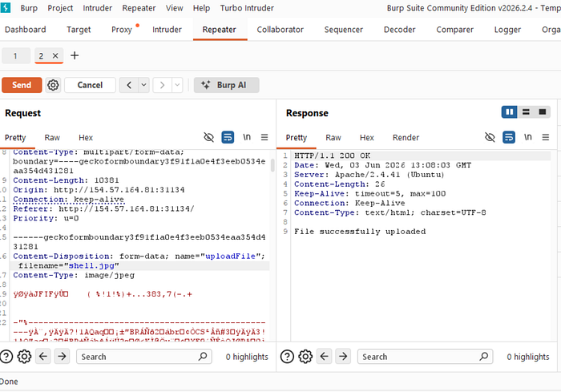The height and width of the screenshot is (392, 561).
Task: Toggle show newline characters in Request
Action: (x=247, y=137)
